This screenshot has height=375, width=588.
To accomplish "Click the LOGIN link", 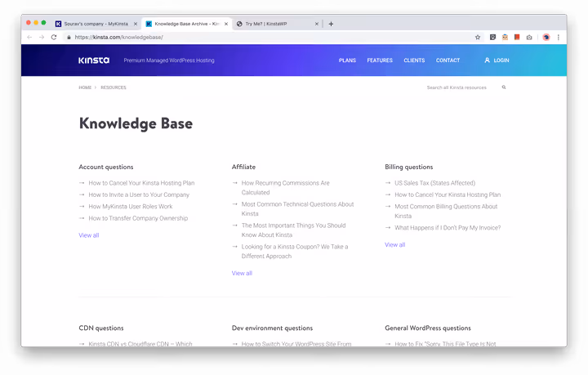I will (497, 60).
